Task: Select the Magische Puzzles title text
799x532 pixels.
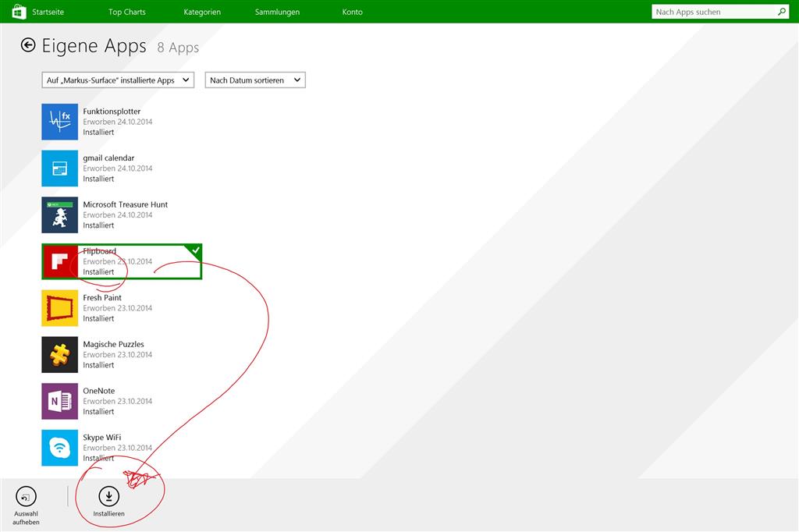Action: click(x=114, y=344)
